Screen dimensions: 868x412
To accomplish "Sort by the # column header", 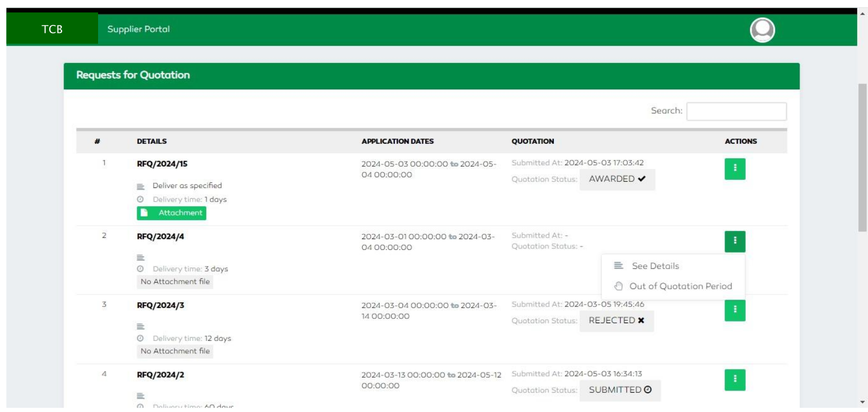I will coord(97,141).
